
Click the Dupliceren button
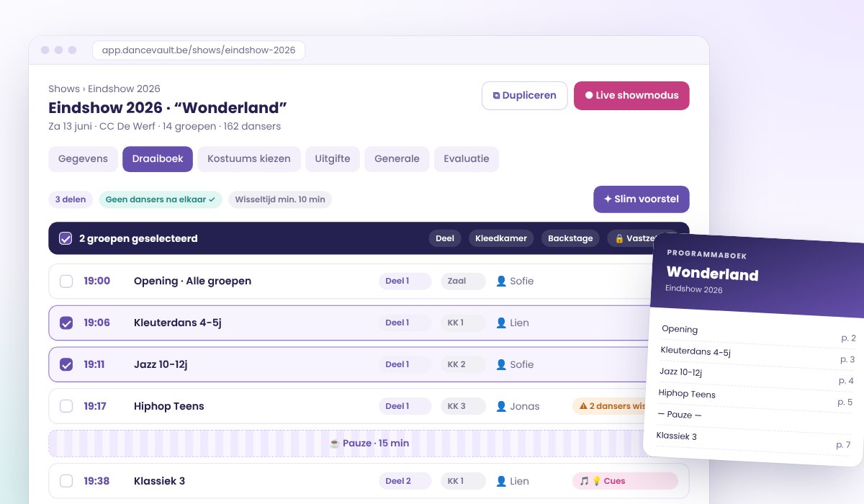tap(524, 96)
